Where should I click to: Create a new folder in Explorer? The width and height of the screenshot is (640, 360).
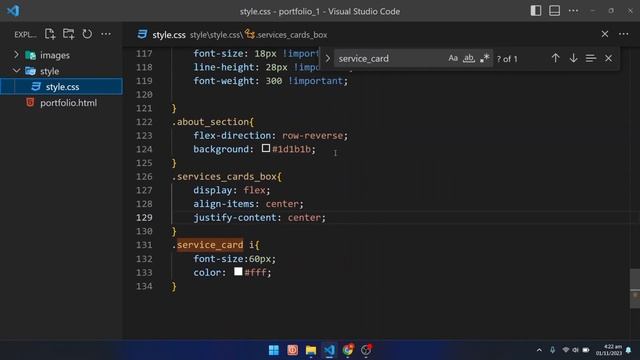[x=69, y=34]
